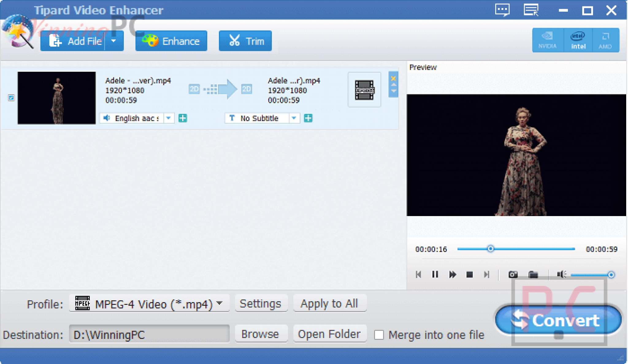
Task: Click the snapshot camera icon under preview
Action: [x=513, y=275]
